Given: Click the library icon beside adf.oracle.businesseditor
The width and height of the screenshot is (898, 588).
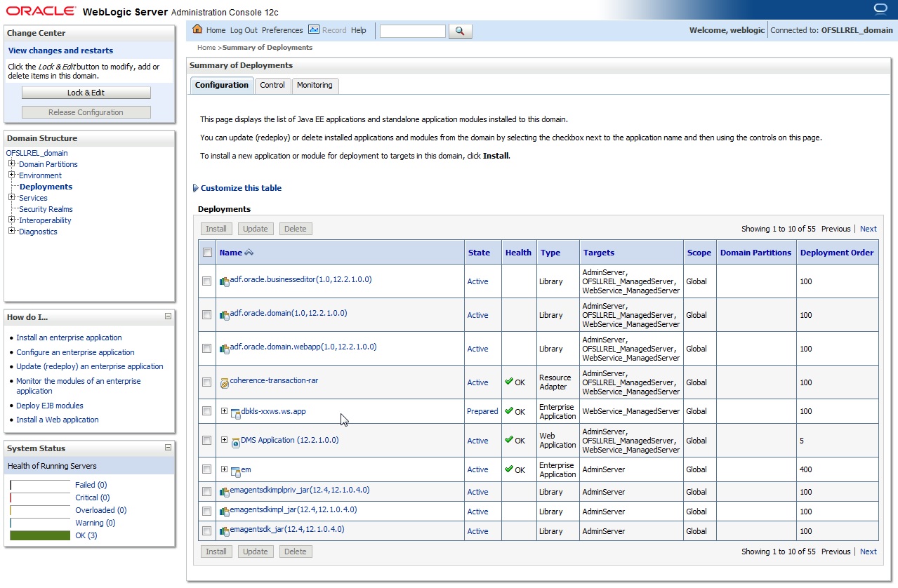Looking at the screenshot, I should pos(225,281).
